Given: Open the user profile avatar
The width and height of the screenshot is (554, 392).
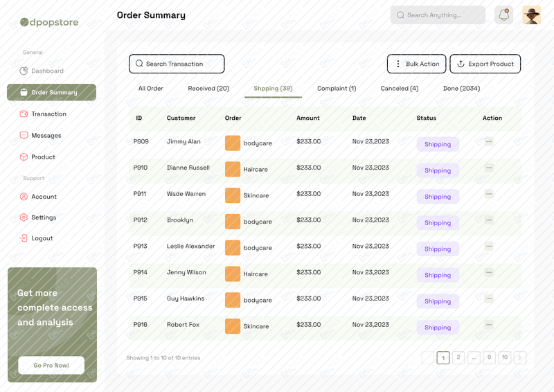Looking at the screenshot, I should pyautogui.click(x=532, y=15).
